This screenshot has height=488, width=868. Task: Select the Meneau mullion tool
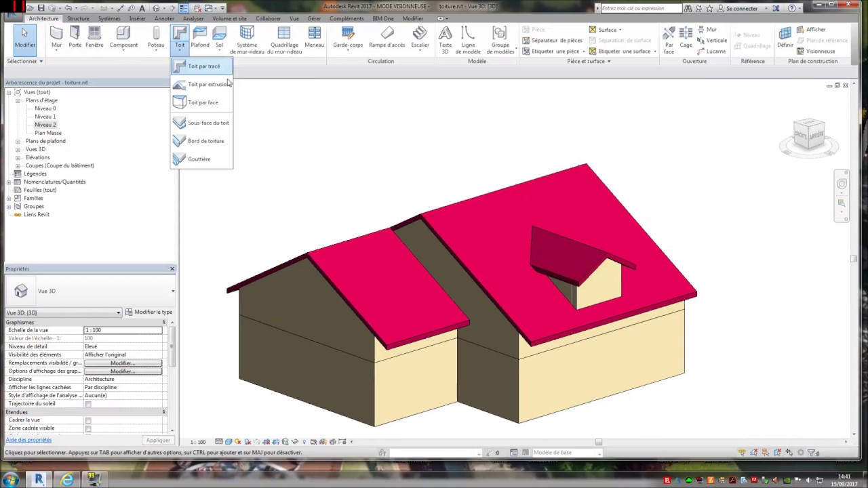314,38
